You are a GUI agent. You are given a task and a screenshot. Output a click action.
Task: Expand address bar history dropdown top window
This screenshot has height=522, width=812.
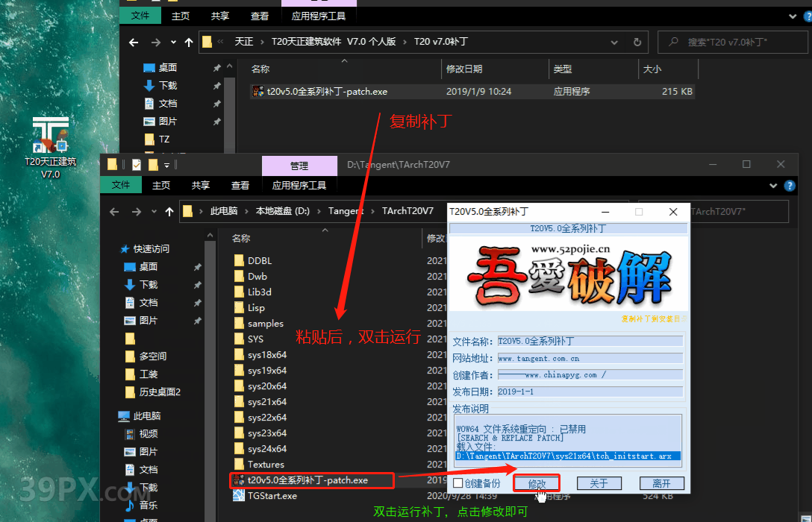[x=614, y=43]
